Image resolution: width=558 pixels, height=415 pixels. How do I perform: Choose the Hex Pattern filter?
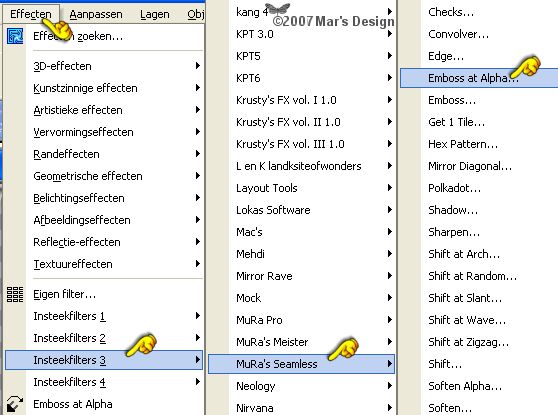[463, 144]
